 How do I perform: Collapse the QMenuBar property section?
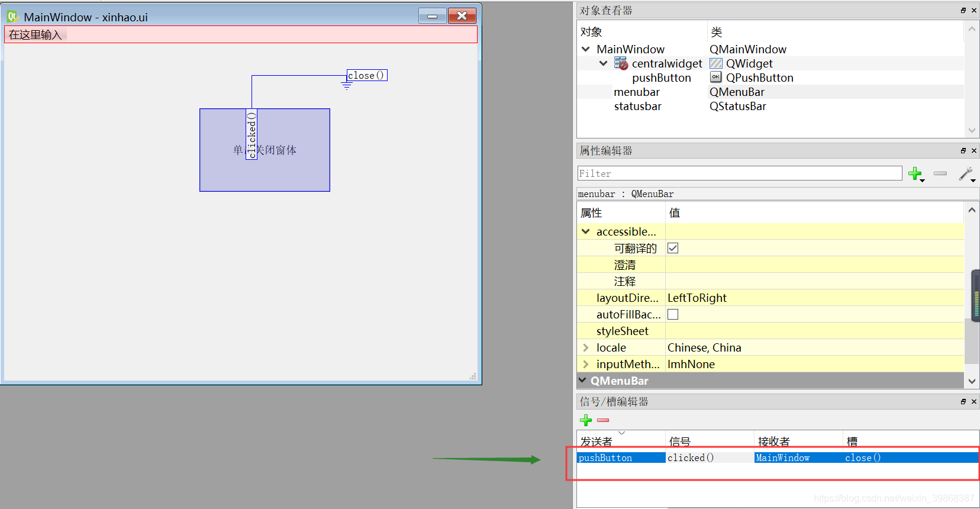click(x=582, y=381)
